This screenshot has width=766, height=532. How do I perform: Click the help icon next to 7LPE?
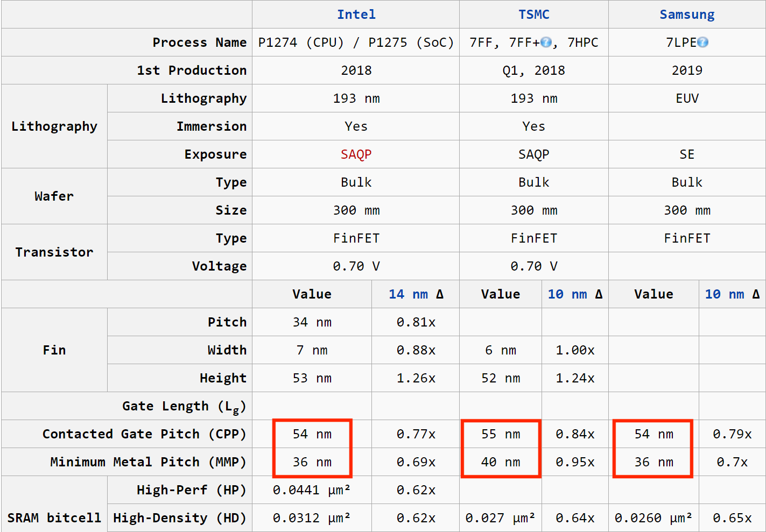click(702, 42)
